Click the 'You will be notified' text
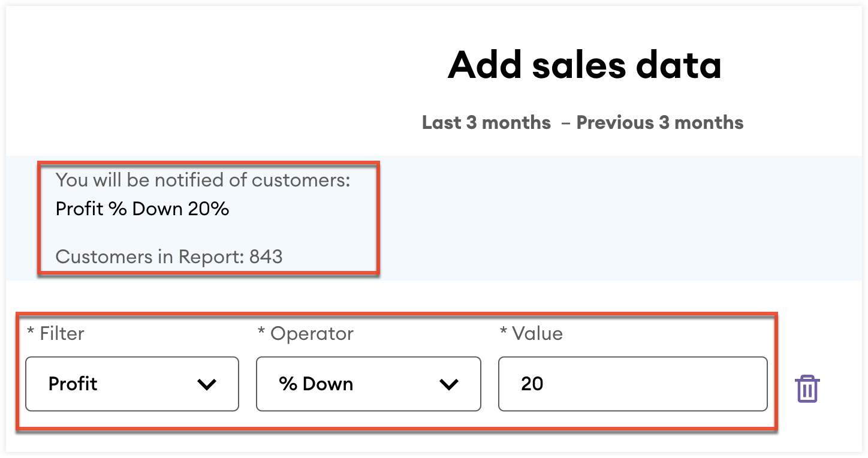Image resolution: width=868 pixels, height=458 pixels. click(203, 180)
